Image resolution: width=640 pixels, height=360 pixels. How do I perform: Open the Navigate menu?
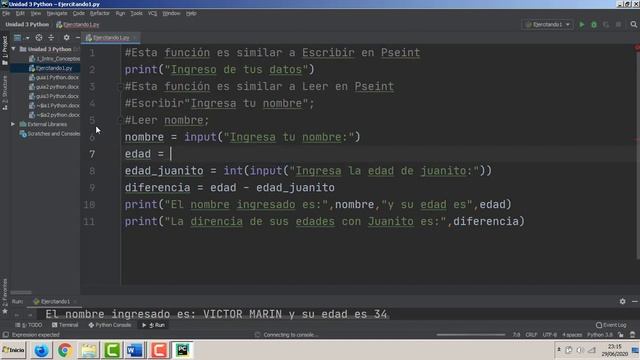(57, 13)
